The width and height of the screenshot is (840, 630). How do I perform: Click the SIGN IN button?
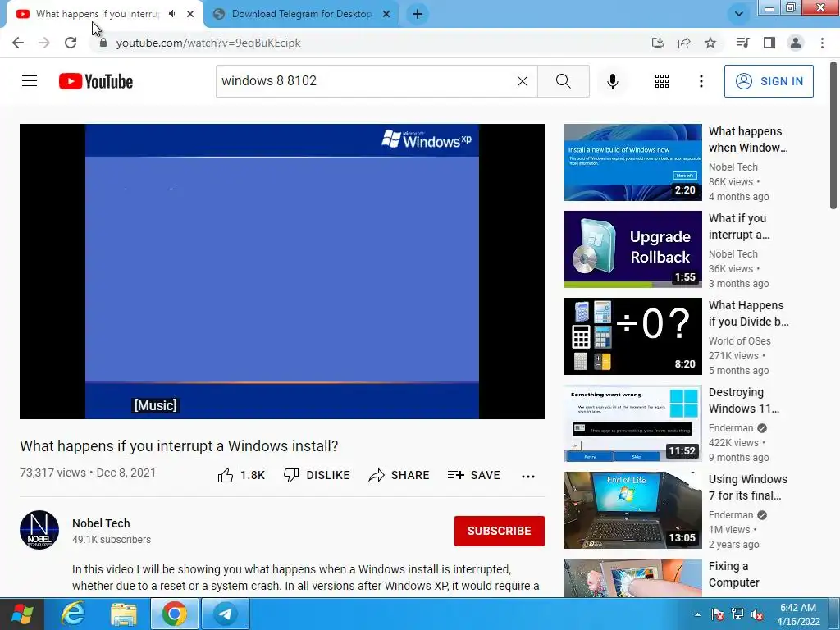pos(769,81)
